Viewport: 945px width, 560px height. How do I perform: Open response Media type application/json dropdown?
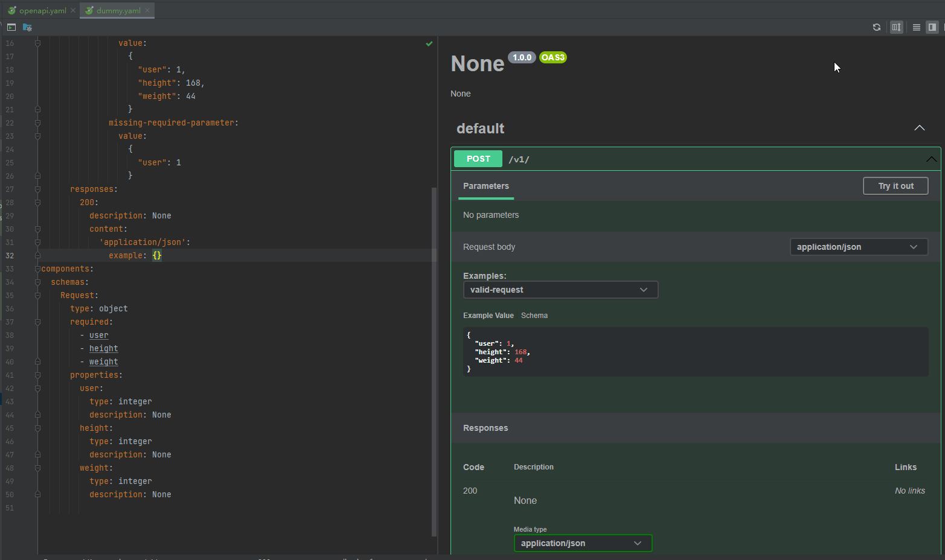(583, 543)
